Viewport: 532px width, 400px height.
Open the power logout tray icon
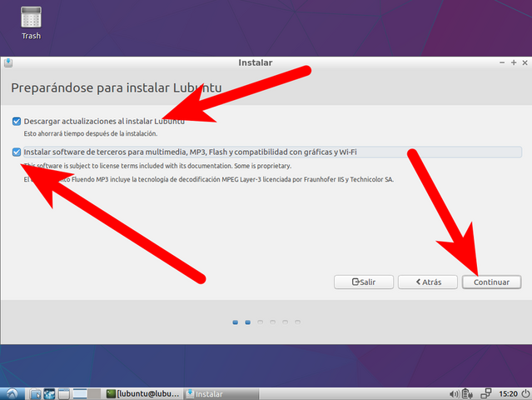tap(525, 394)
